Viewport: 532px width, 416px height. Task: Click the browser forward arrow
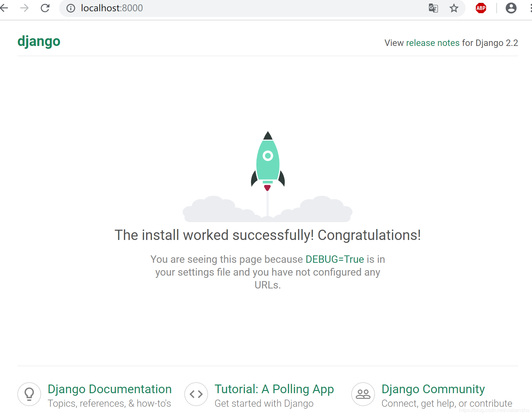click(x=24, y=8)
